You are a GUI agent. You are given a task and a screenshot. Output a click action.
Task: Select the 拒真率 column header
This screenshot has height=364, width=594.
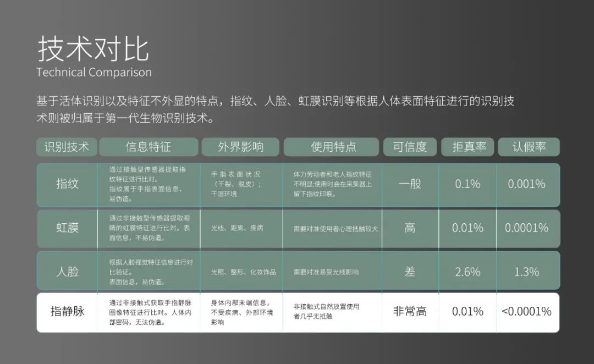468,147
